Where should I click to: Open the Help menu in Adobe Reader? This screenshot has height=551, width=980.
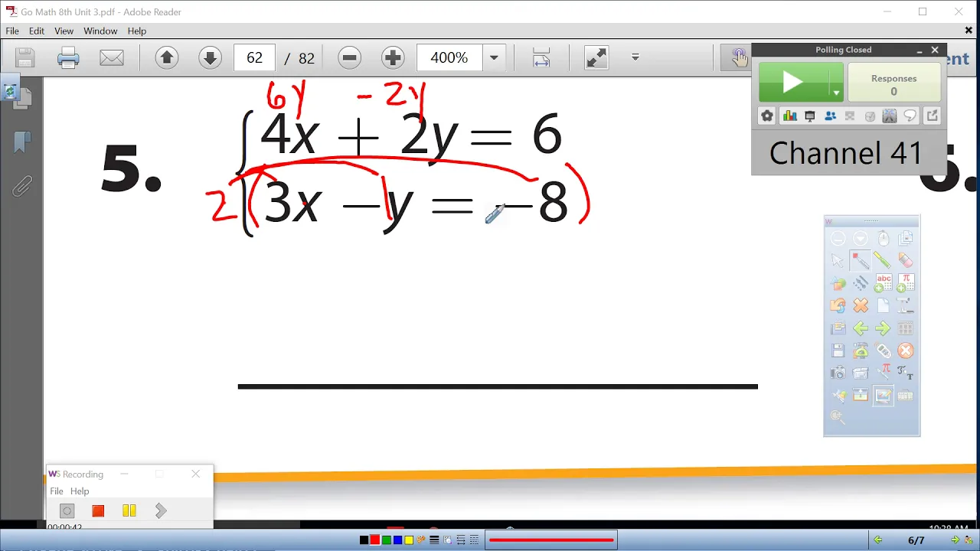[137, 31]
